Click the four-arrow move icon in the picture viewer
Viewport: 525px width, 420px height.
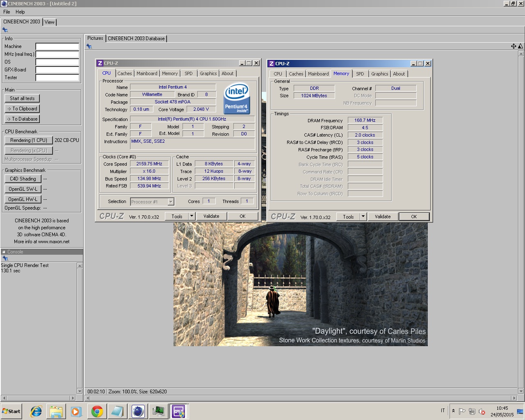click(514, 46)
